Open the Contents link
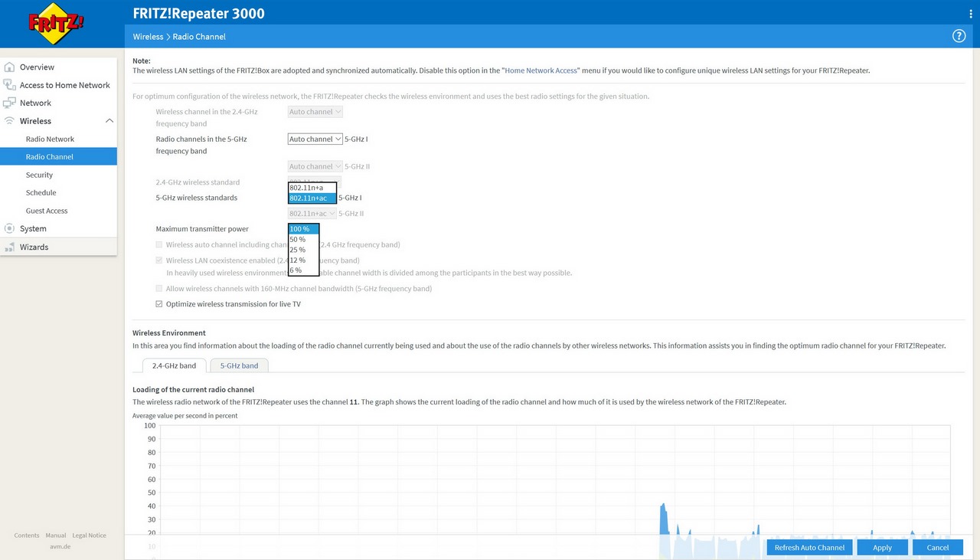This screenshot has height=560, width=980. (x=27, y=535)
